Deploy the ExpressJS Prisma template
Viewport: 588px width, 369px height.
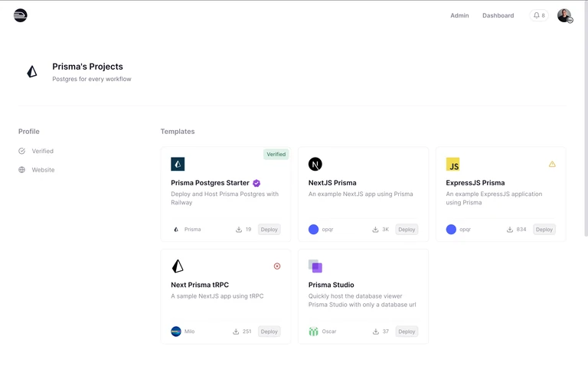544,229
